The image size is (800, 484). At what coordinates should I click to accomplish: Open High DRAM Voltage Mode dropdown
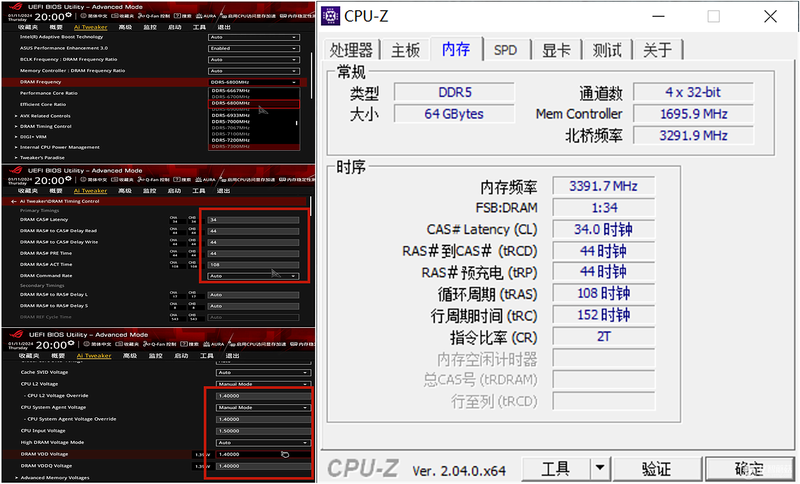[263, 443]
